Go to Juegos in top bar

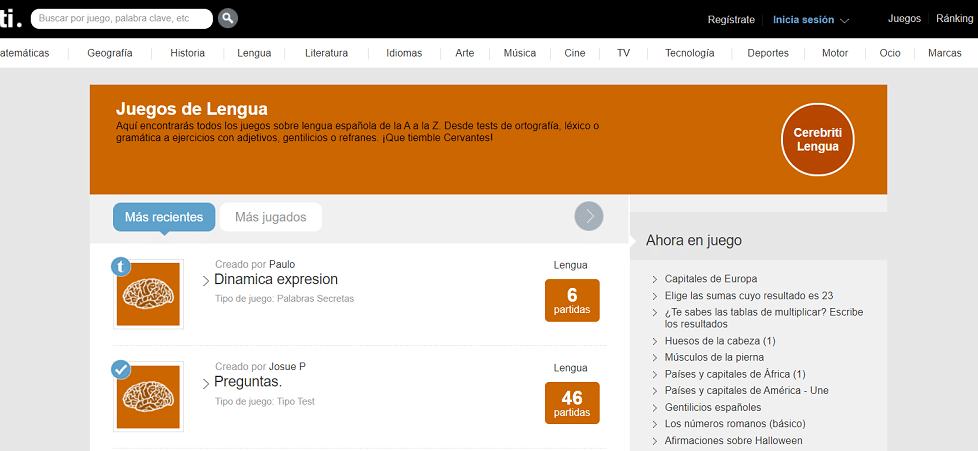(904, 19)
